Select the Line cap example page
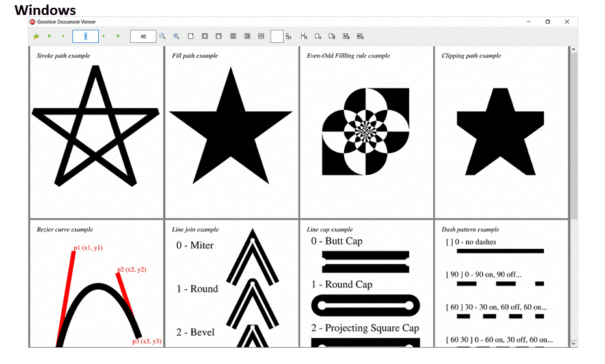The image size is (605, 364). coord(366,284)
